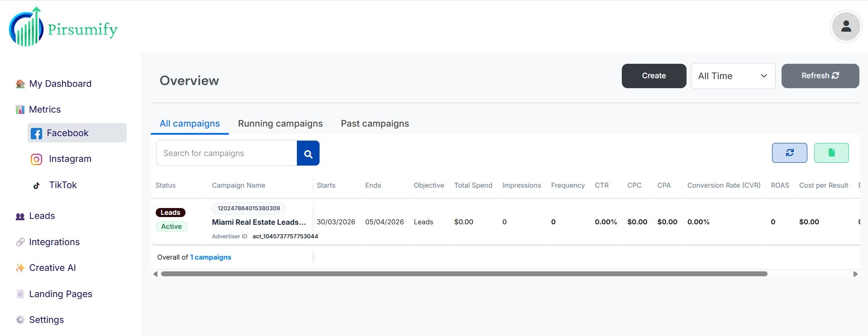Viewport: 868px width, 336px height.
Task: Open the Integrations page
Action: point(54,242)
